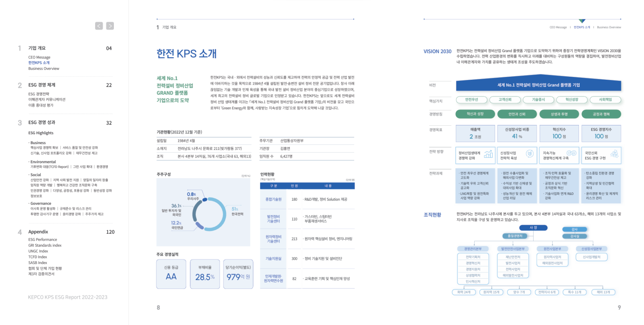The height and width of the screenshot is (325, 644).
Task: Open 제3자 검증의견서 in Appendix list
Action: [41, 274]
